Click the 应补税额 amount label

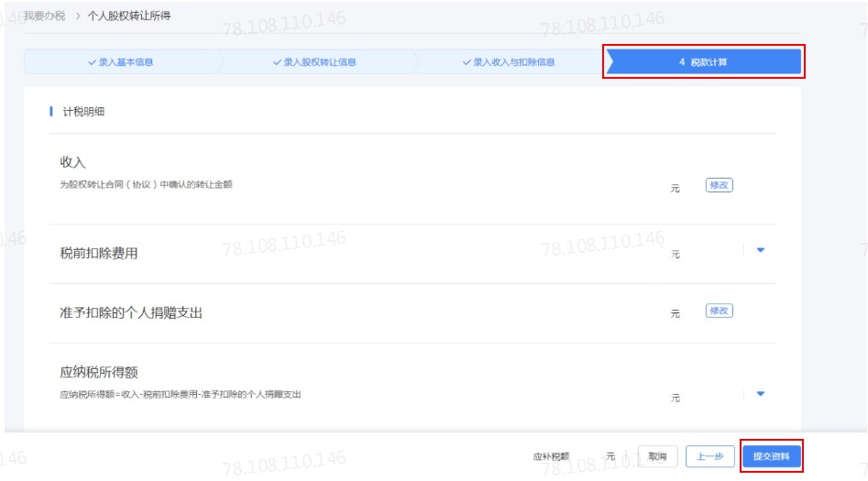tap(551, 456)
